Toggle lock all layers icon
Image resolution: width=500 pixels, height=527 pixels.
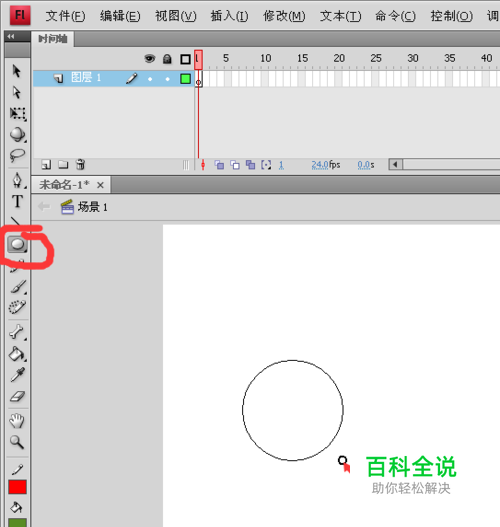(167, 59)
